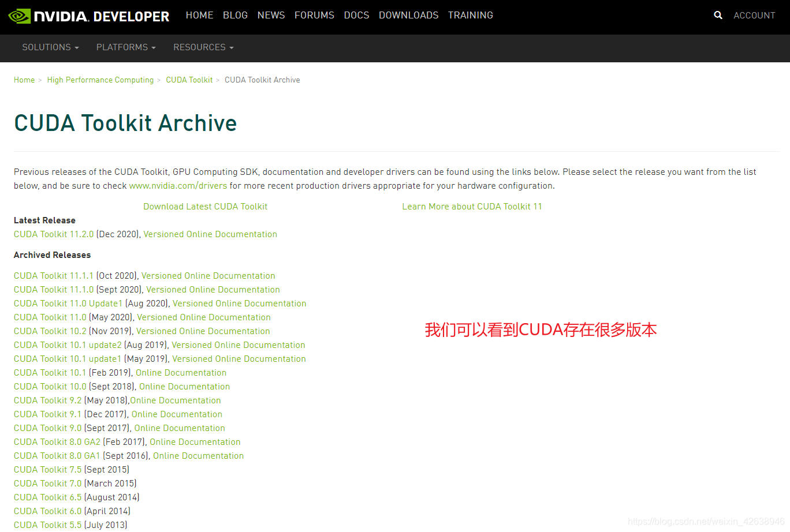Open Versioned Online Documentation for 11.1.1

tap(208, 276)
